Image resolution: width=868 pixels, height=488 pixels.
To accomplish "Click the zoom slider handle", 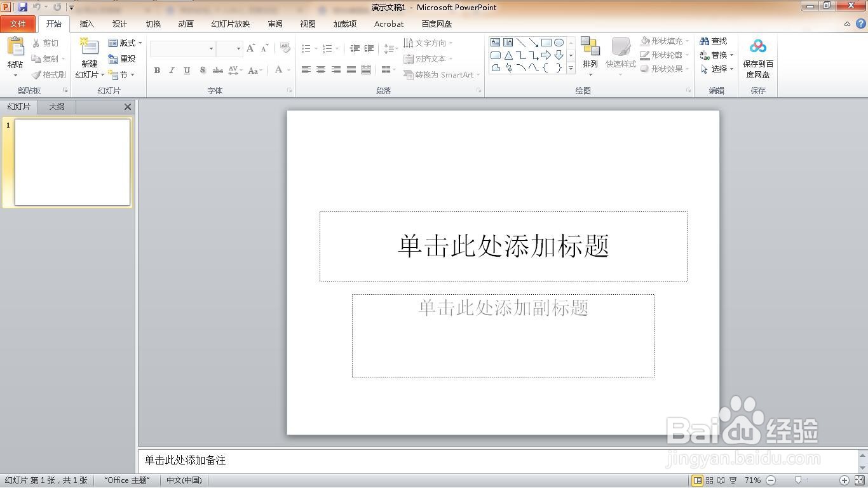I will point(798,480).
